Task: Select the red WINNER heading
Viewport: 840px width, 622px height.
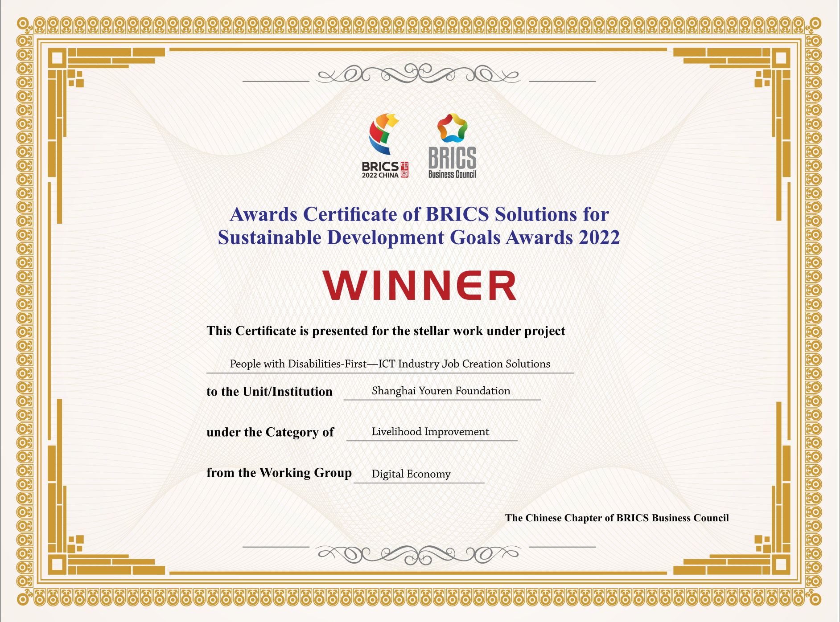Action: pos(420,285)
